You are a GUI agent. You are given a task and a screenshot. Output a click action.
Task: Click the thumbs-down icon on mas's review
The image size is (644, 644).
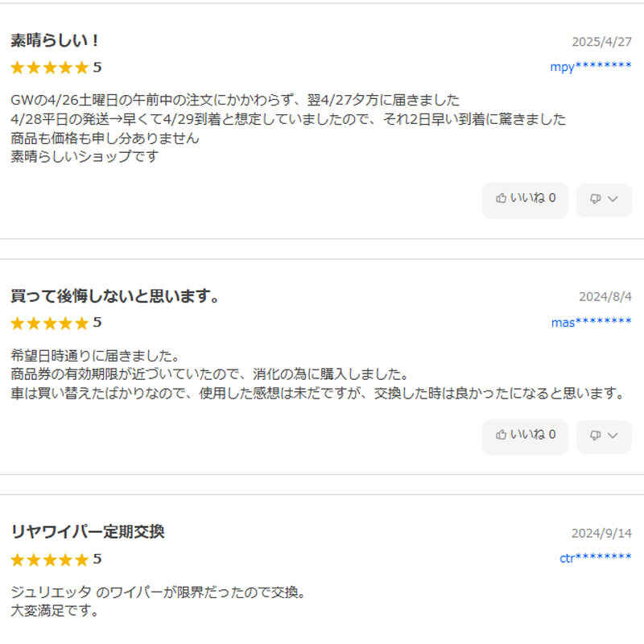(595, 436)
